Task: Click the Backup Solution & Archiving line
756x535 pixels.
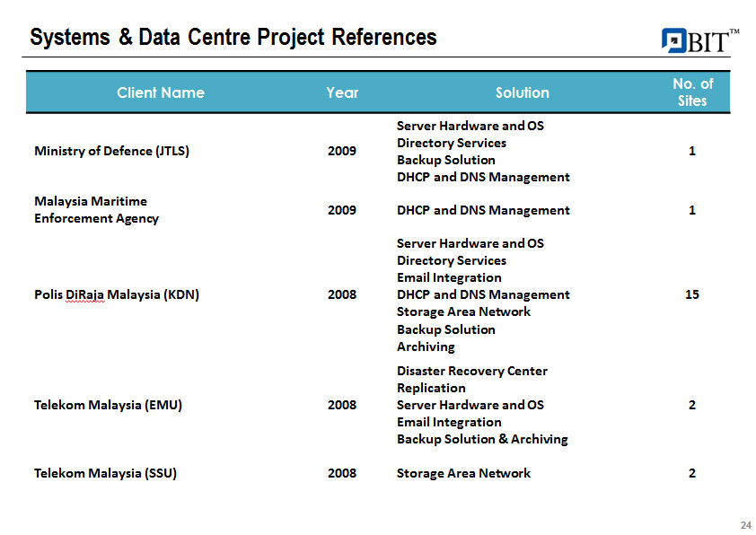Action: point(482,439)
